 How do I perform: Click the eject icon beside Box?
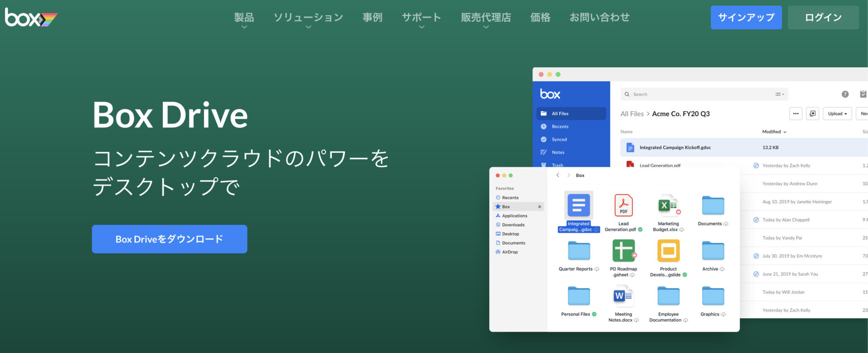pos(539,207)
